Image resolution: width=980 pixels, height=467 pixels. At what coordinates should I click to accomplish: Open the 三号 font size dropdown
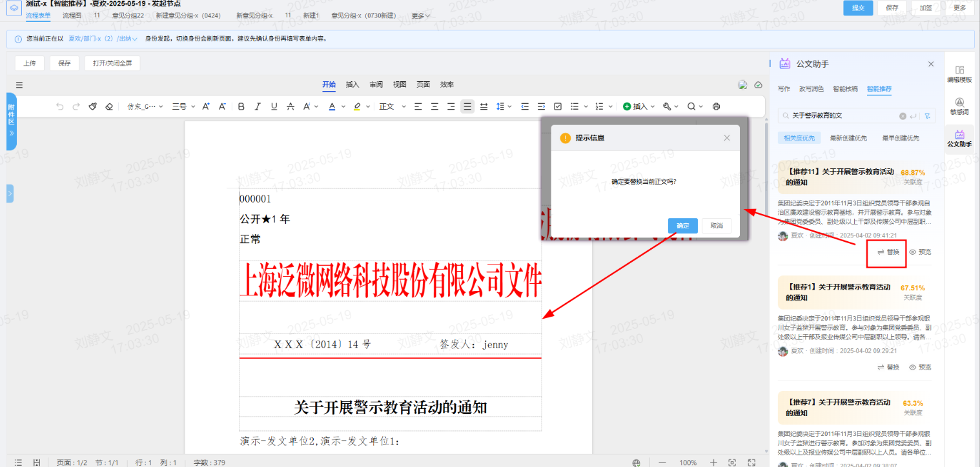tap(183, 106)
